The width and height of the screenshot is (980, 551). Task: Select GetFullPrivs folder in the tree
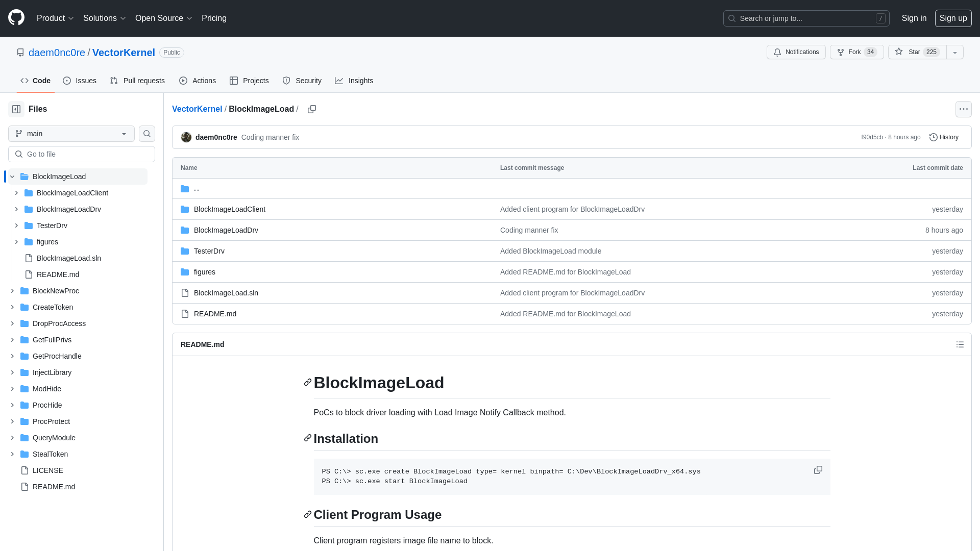(52, 340)
